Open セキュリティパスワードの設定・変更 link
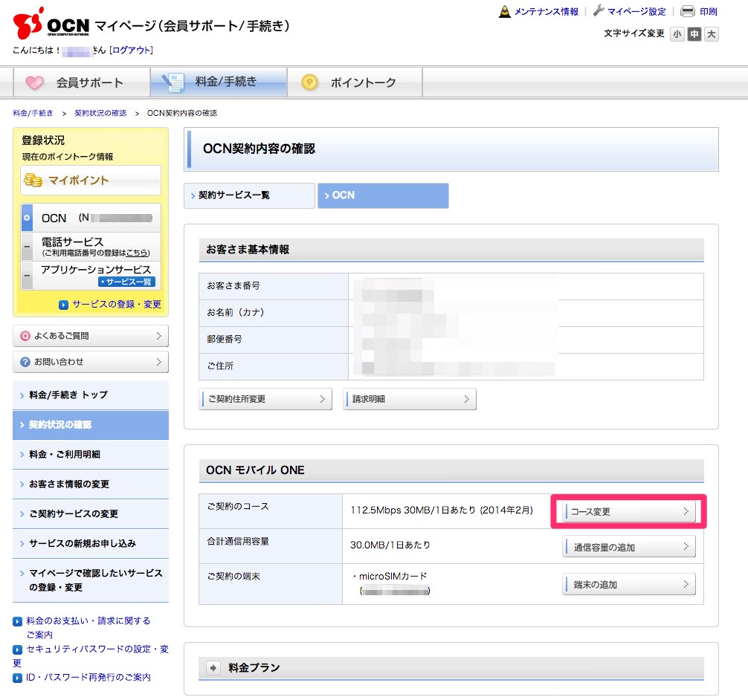The image size is (748, 700). (91, 655)
